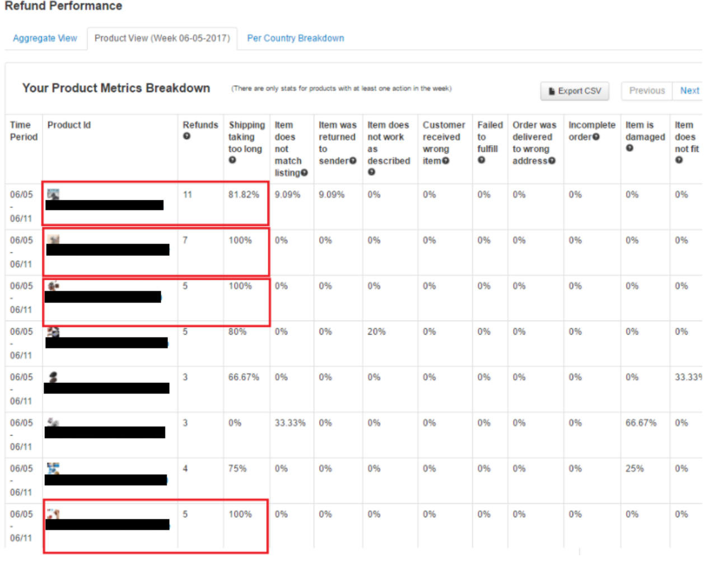This screenshot has height=562, width=728.
Task: Click the info icon beside delivered to wrong address
Action: (552, 161)
